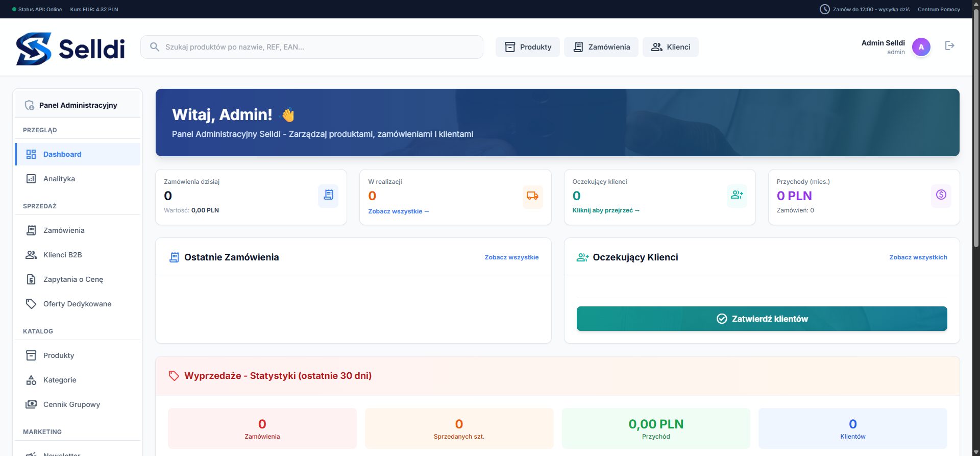This screenshot has height=456, width=980.
Task: Click the Klientów statistic card
Action: coord(853,428)
